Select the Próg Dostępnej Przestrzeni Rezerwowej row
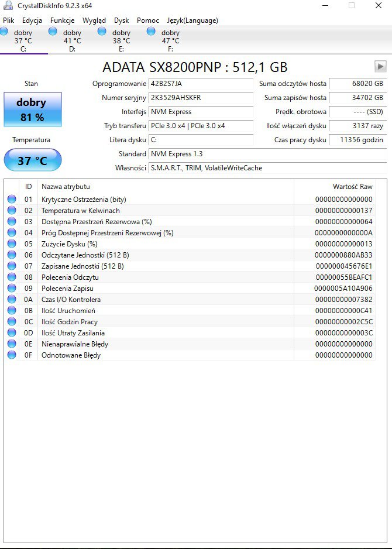Screen dimensions: 392x549 (x=190, y=232)
